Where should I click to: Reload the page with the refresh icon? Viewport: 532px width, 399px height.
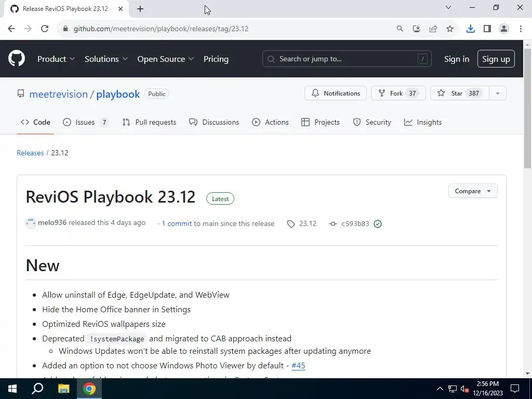pos(45,29)
